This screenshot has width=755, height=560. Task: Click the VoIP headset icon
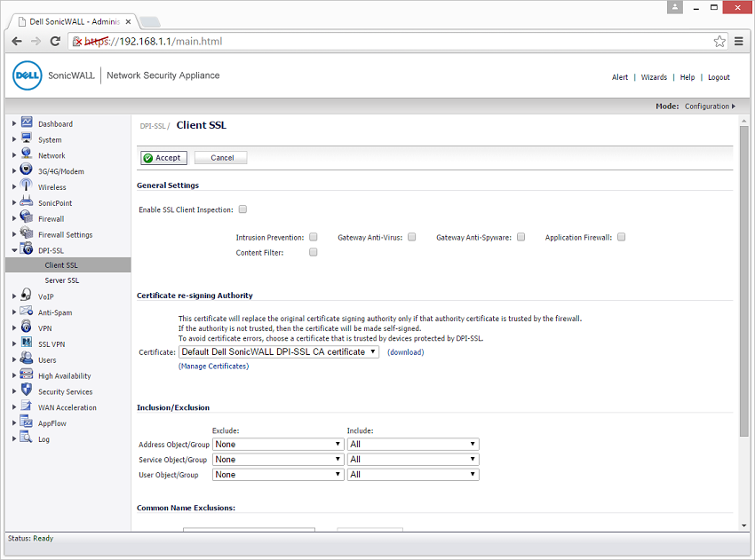(x=27, y=295)
